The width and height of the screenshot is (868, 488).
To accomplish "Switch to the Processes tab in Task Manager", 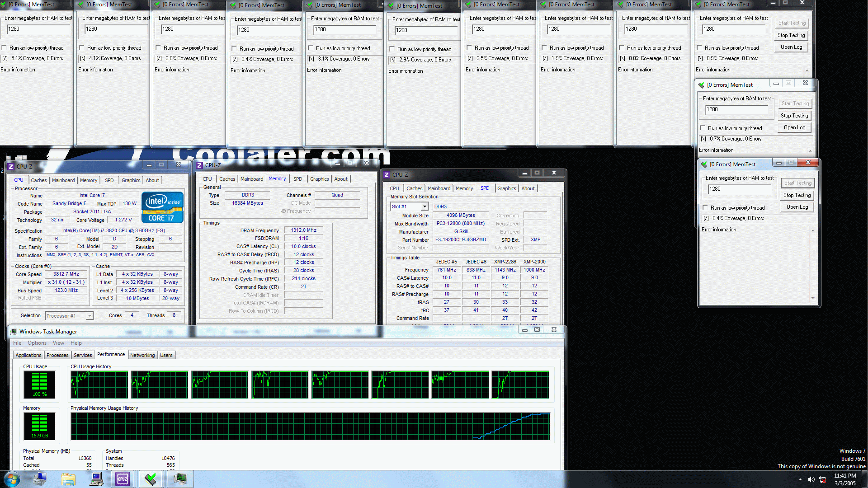I will (x=57, y=355).
